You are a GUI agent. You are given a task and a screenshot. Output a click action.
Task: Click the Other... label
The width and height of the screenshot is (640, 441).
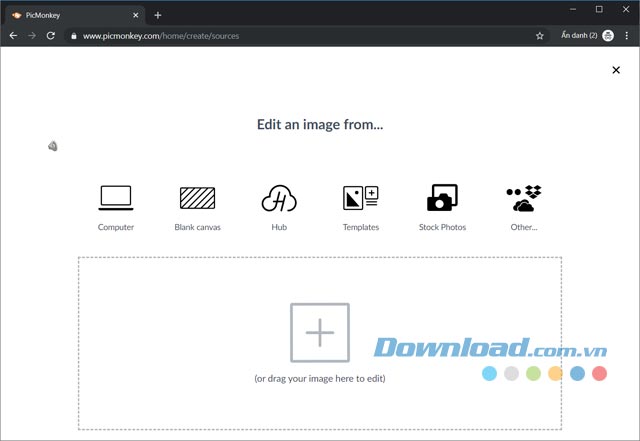(x=524, y=227)
